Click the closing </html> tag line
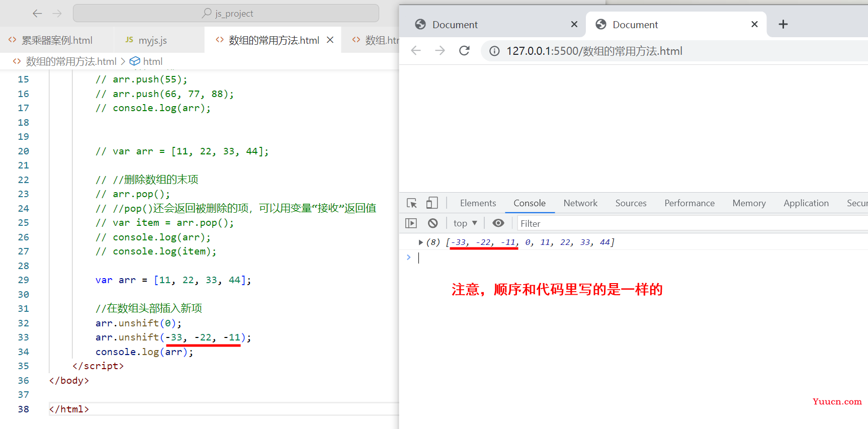Image resolution: width=868 pixels, height=429 pixels. point(69,409)
